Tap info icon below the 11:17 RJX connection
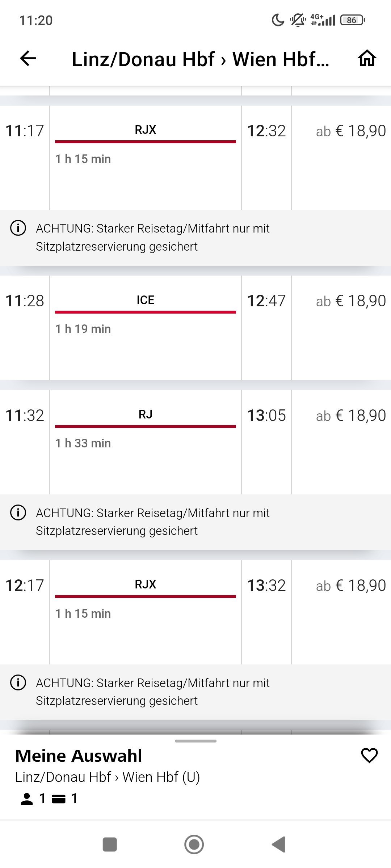 tap(18, 228)
